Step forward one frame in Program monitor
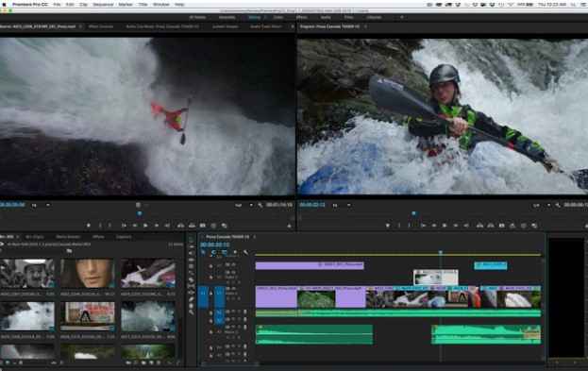Screen dimensions: 588x371 [455, 226]
